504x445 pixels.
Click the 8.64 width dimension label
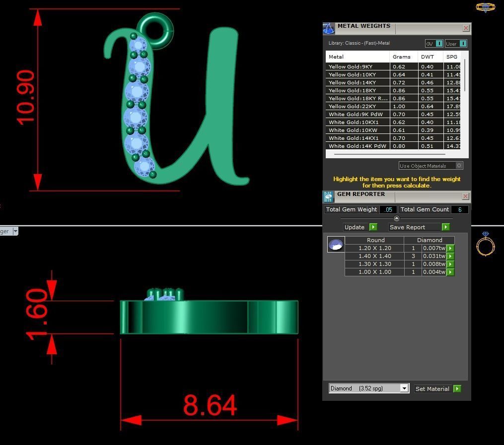click(x=210, y=405)
